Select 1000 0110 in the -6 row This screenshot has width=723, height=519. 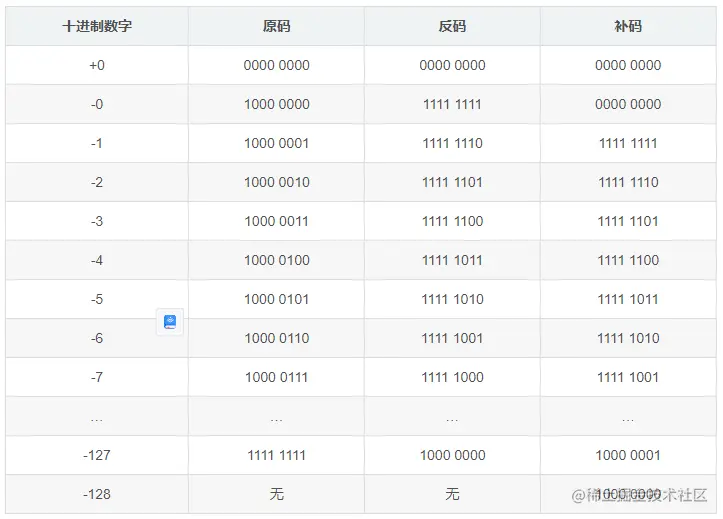[276, 338]
